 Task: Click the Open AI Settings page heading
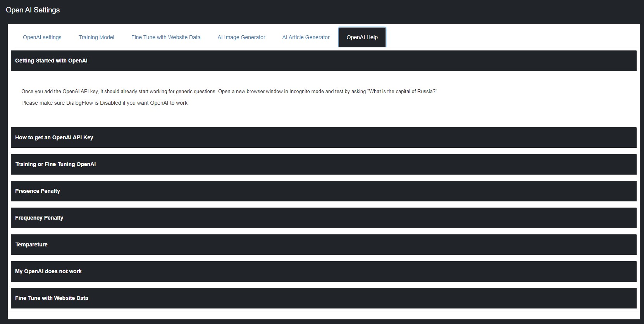33,10
